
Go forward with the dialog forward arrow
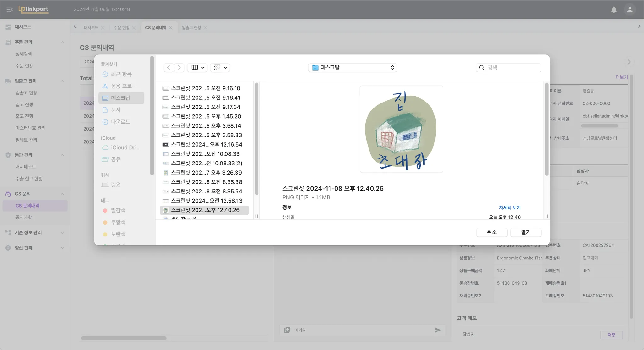pyautogui.click(x=179, y=68)
